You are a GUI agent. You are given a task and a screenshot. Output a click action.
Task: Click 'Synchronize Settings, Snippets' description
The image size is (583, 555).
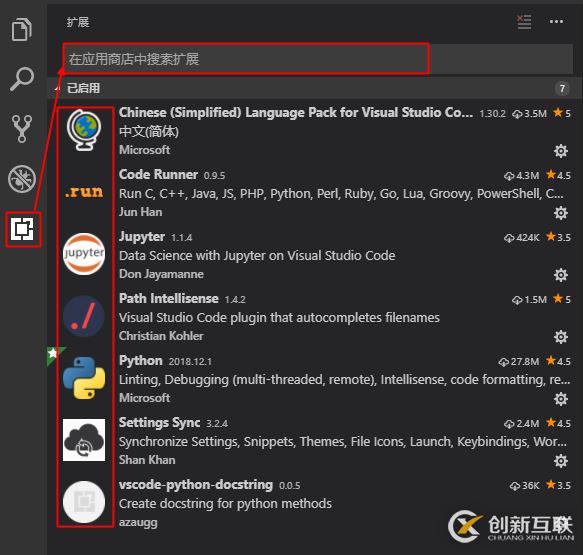coord(343,442)
